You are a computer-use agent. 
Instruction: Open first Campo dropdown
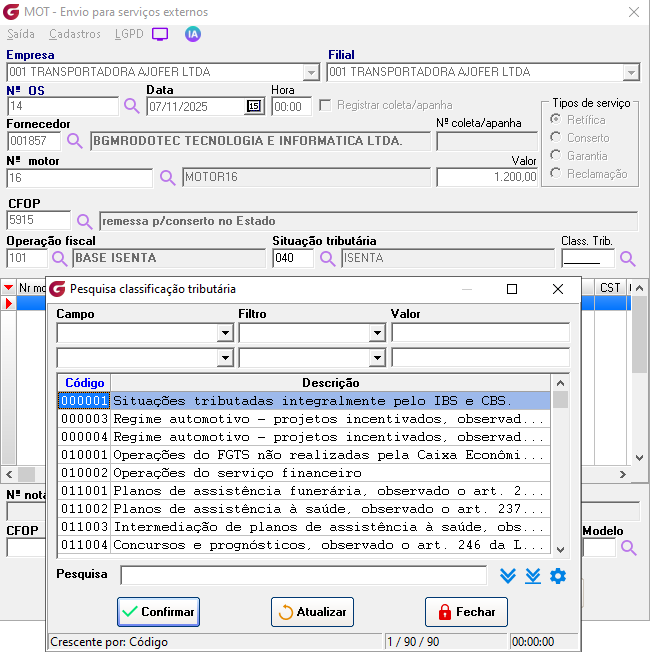tap(225, 333)
